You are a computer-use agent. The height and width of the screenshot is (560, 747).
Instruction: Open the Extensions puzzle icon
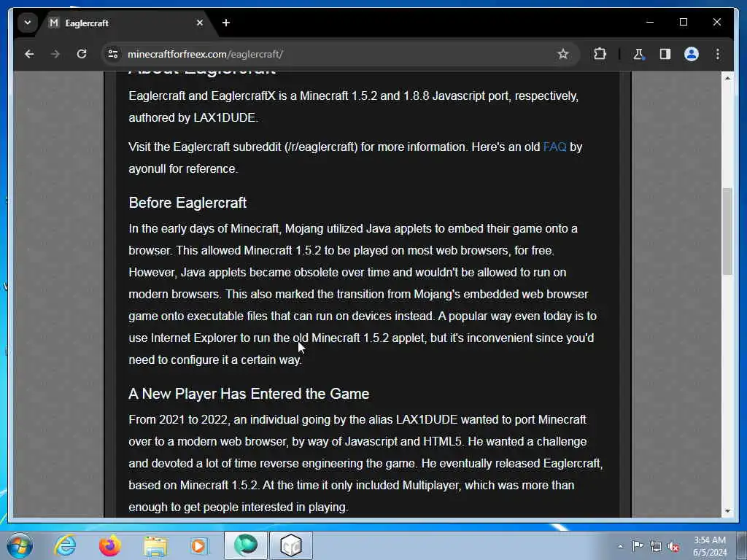(x=600, y=54)
